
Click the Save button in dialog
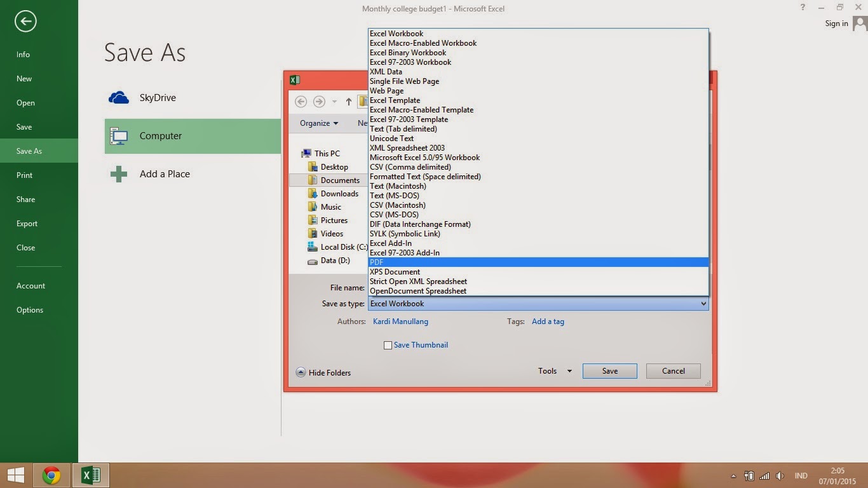[x=609, y=371]
